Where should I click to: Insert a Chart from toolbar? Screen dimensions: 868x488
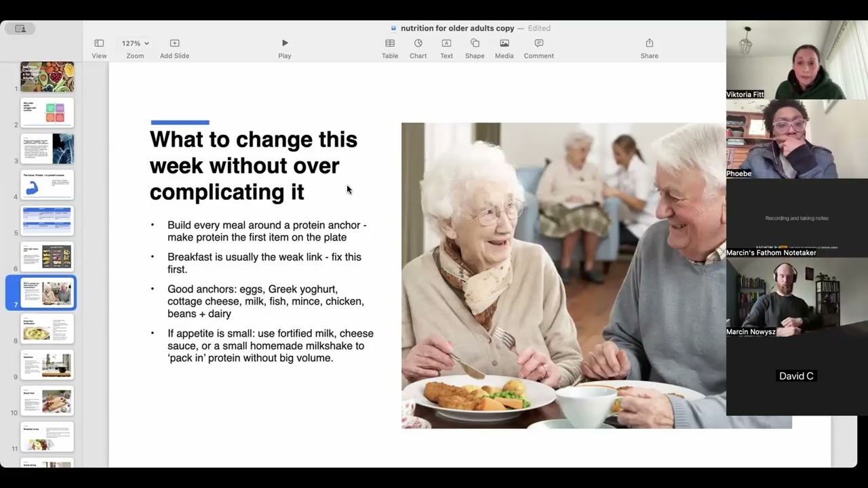(418, 48)
